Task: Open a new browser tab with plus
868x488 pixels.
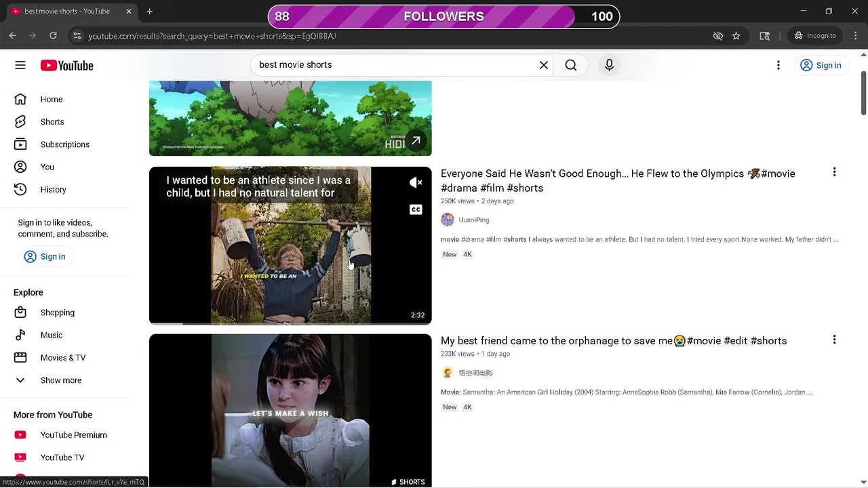Action: click(x=150, y=11)
